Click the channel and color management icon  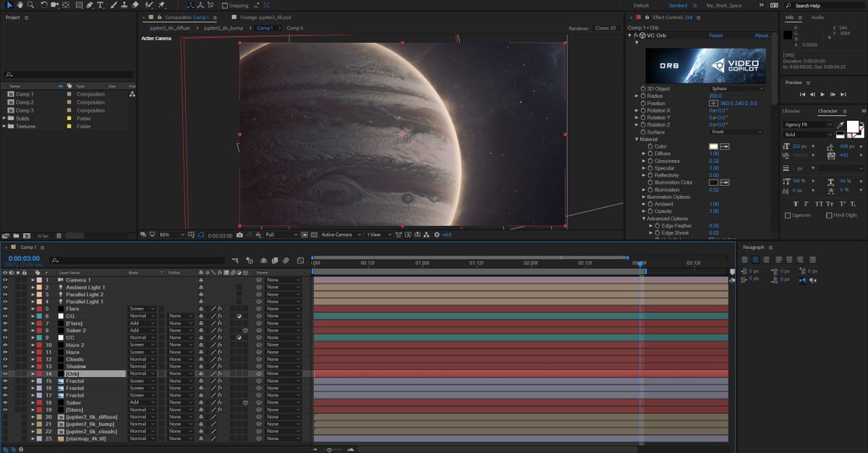point(259,234)
